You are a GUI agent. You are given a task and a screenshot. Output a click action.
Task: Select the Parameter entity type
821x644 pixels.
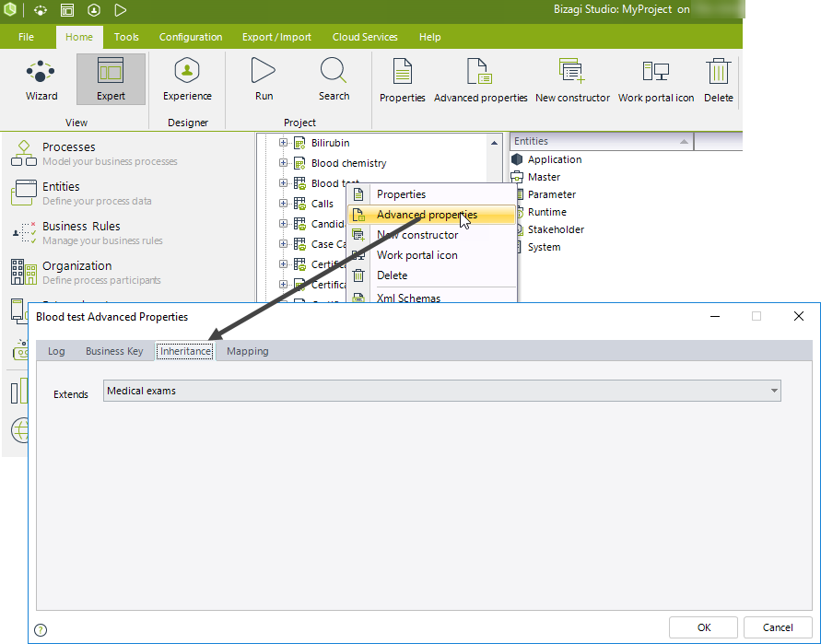552,194
